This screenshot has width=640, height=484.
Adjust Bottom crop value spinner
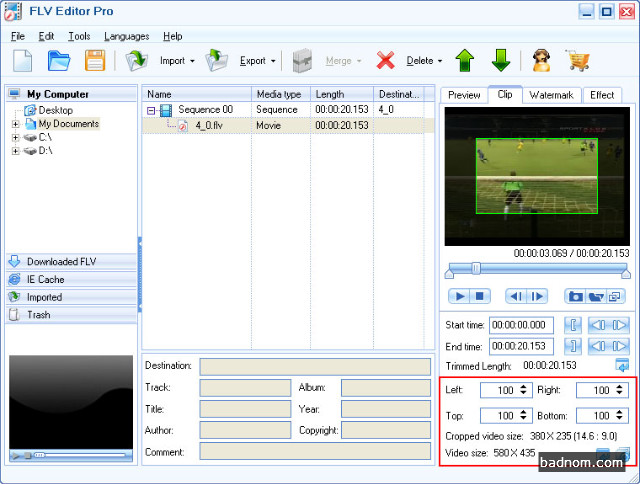coord(620,415)
